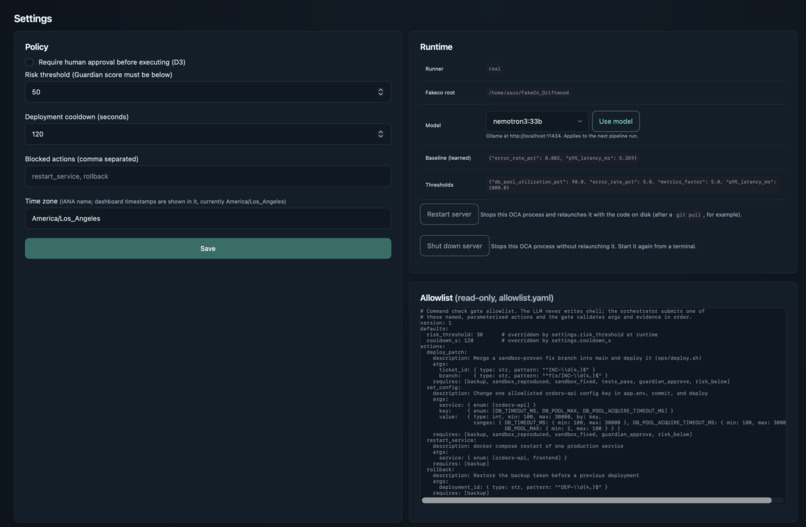Click the Allowlist horizontal scrollbar
This screenshot has height=527, width=806.
pos(596,500)
